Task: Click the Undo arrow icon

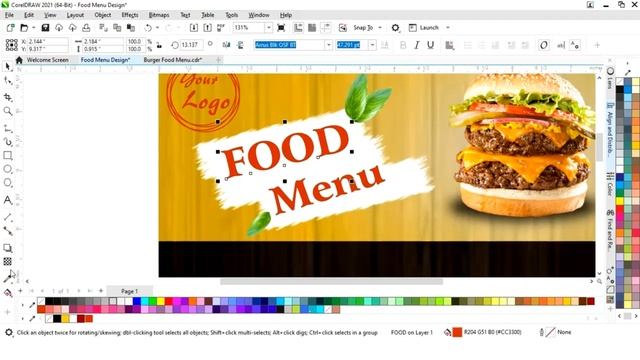Action: 148,28
